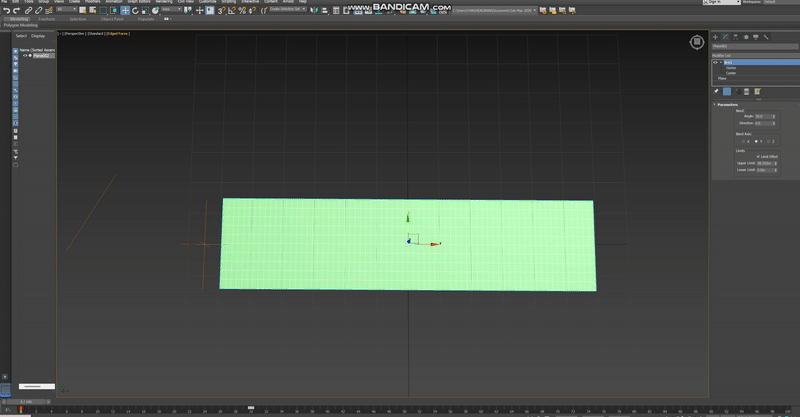Select the Plane base object in stack
The image size is (800, 417).
pyautogui.click(x=722, y=78)
